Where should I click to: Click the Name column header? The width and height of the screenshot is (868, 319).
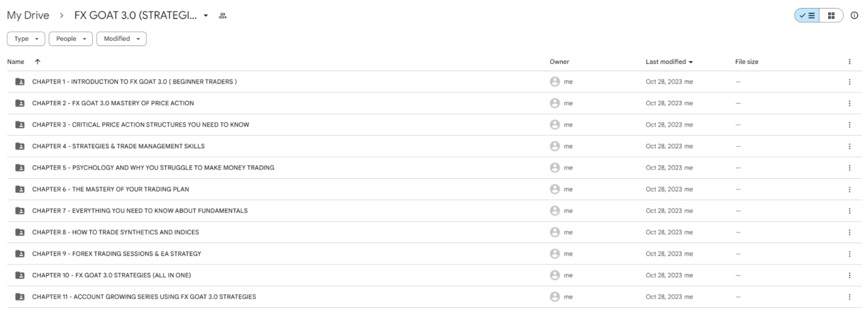click(16, 62)
